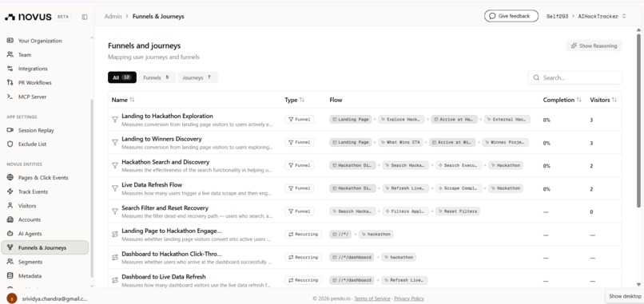Click Recurring badge for Dashboard to Hackathon Click-Thro
Image resolution: width=644 pixels, height=304 pixels.
click(303, 257)
